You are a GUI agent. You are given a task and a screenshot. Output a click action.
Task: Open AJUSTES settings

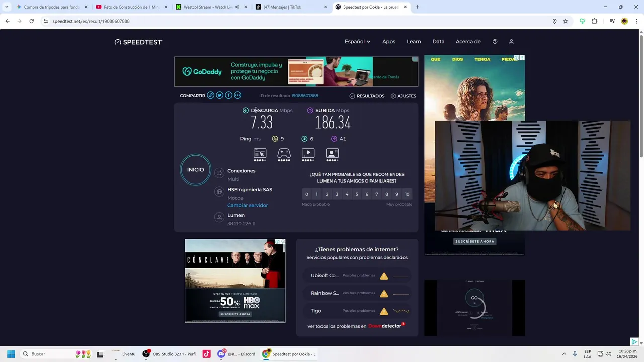click(x=404, y=96)
